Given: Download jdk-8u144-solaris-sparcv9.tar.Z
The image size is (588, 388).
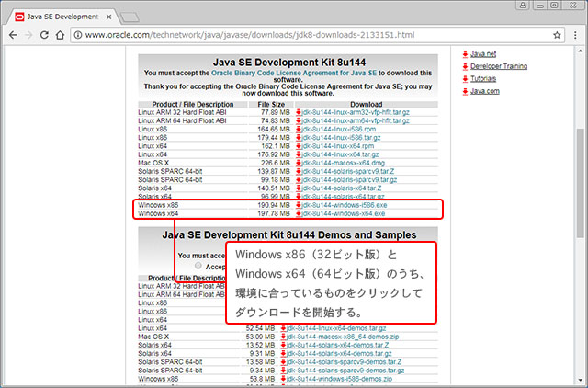Looking at the screenshot, I should 348,171.
